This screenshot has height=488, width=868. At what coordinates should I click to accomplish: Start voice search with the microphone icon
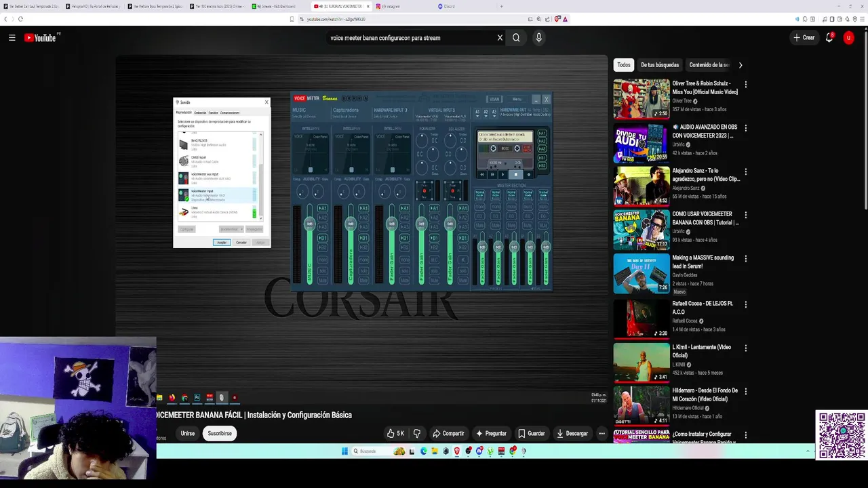538,38
